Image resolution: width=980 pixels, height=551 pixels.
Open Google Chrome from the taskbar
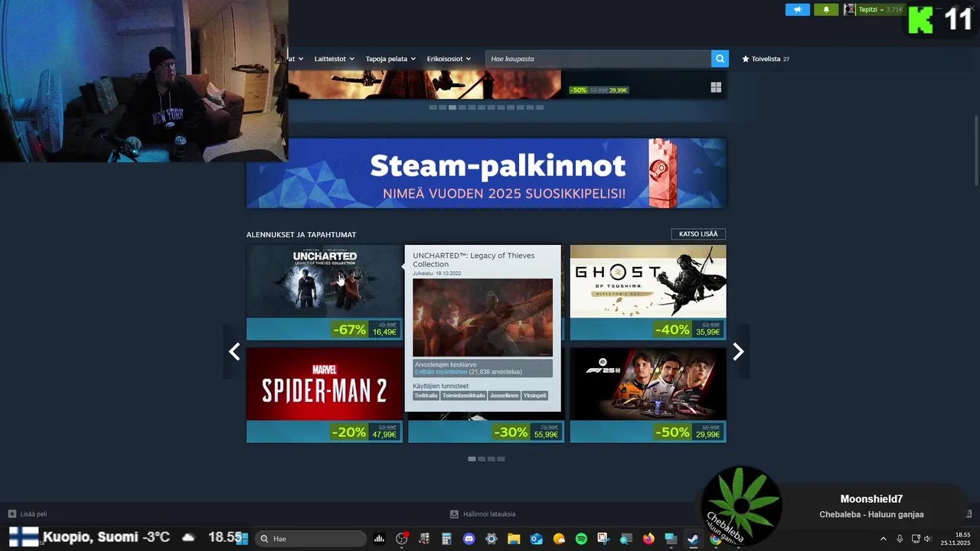(715, 539)
